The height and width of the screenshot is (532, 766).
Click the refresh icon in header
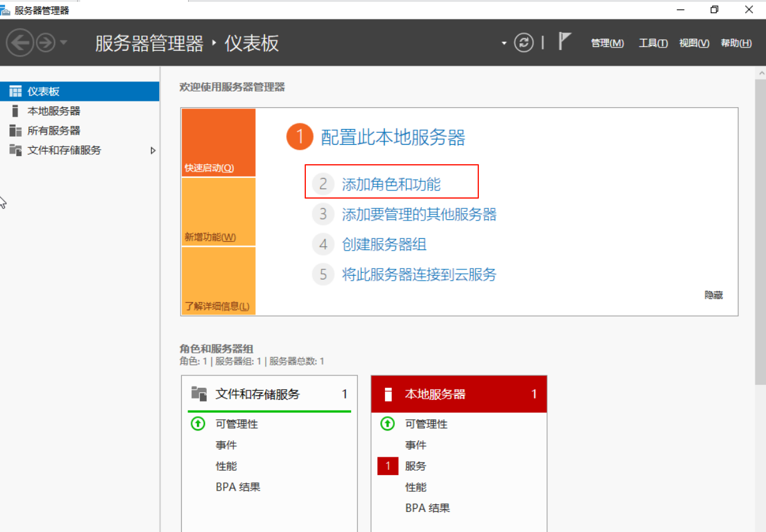(523, 43)
